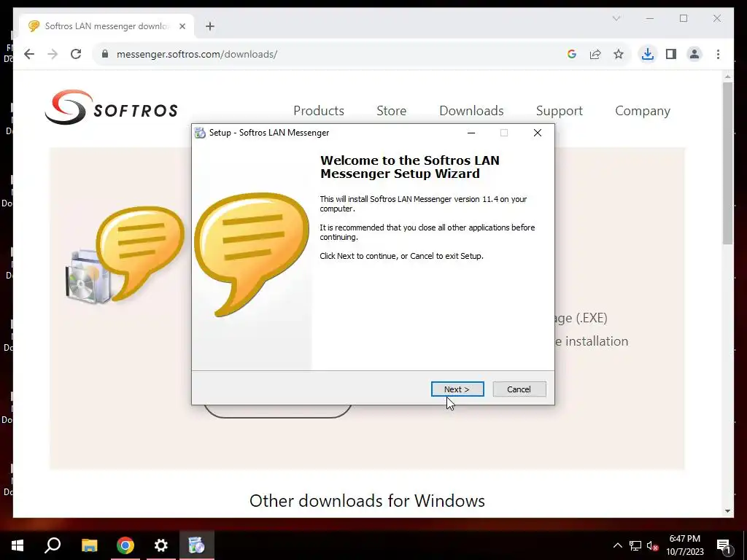Open the Chrome downloads panel
747x560 pixels.
648,54
